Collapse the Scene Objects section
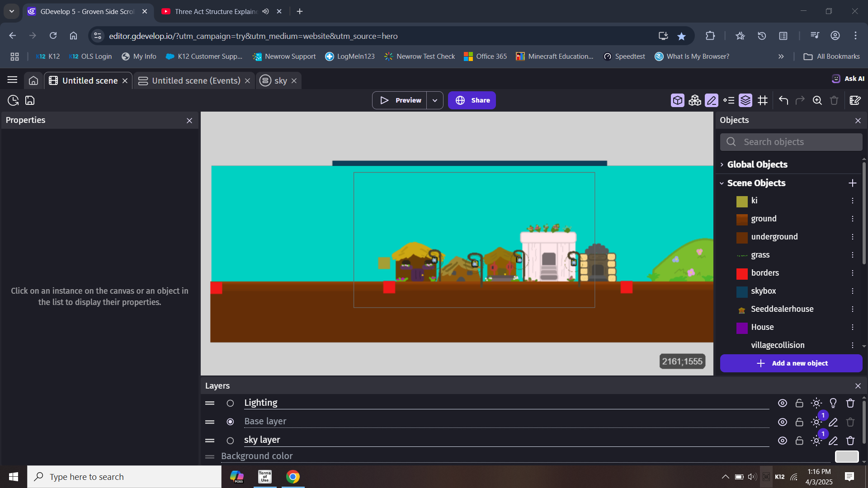Screen dimensions: 868x488 (x=722, y=183)
